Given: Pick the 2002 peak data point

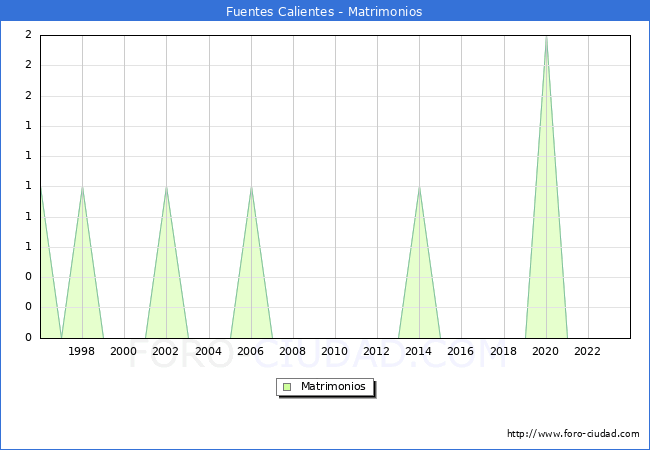Looking at the screenshot, I should pos(166,187).
